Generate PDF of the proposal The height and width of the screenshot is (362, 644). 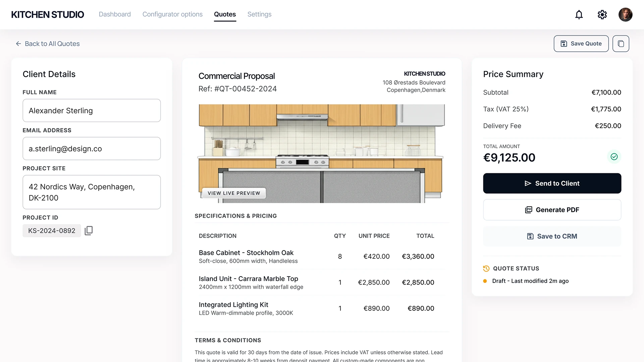[552, 210]
